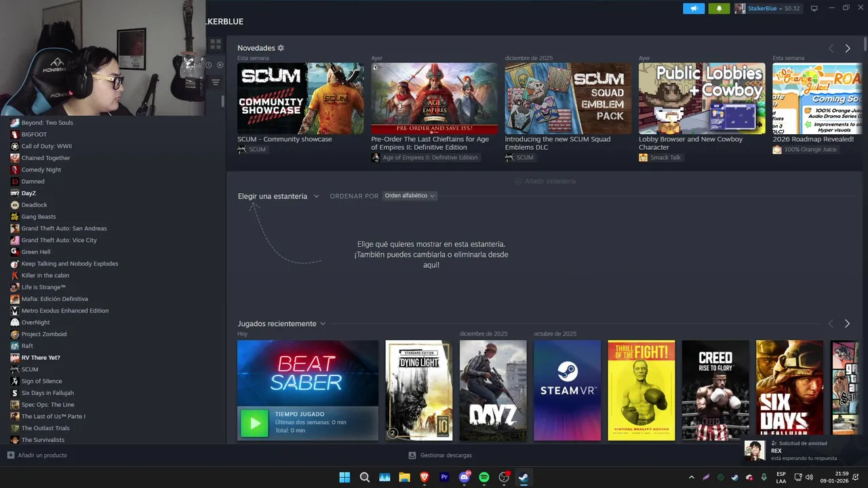Click the Smack Talk game tag link
The height and width of the screenshot is (488, 868).
[x=660, y=158]
